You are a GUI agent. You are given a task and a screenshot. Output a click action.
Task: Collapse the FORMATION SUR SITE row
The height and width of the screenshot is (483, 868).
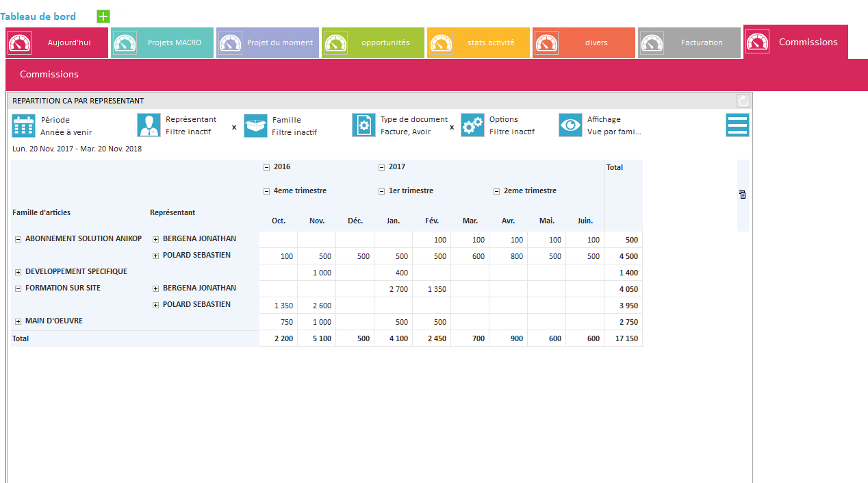18,288
